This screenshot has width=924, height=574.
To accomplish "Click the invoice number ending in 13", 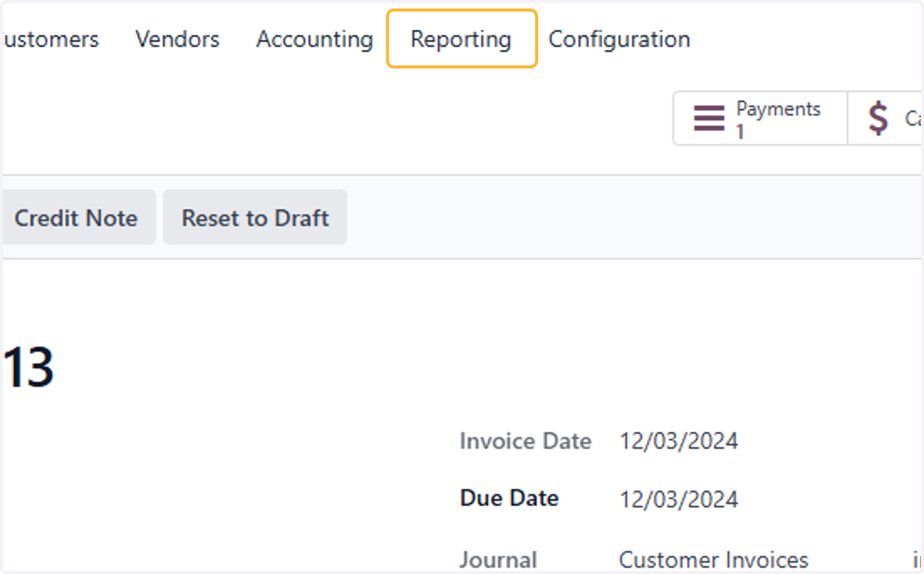I will pos(28,368).
